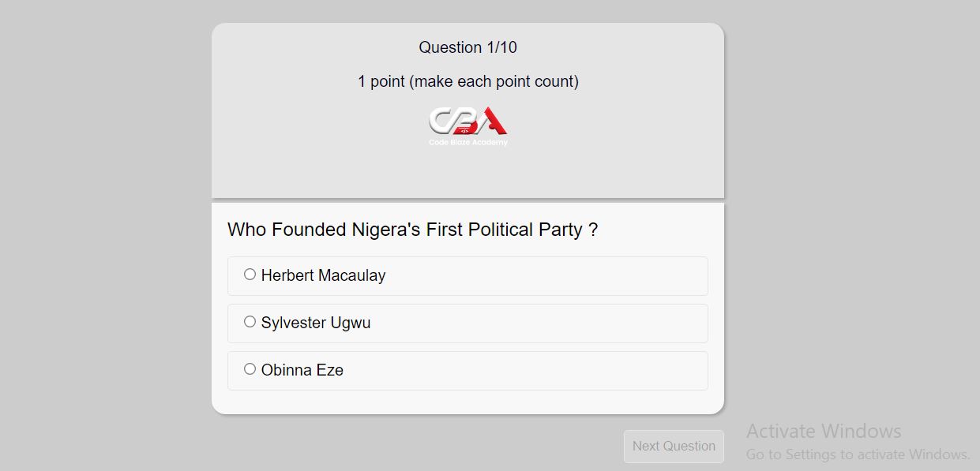Click the silver C in the CBA logo

pos(441,121)
